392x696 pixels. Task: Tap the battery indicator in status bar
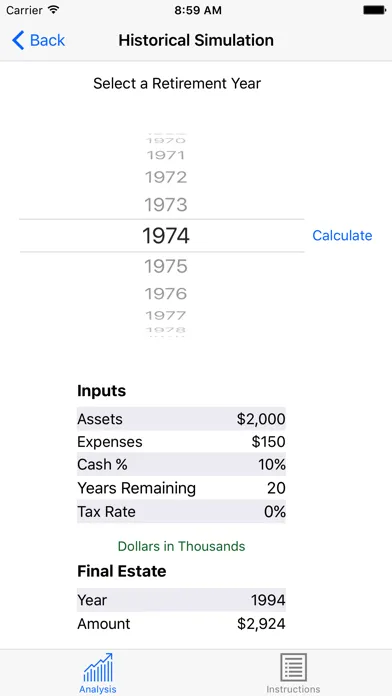point(374,10)
